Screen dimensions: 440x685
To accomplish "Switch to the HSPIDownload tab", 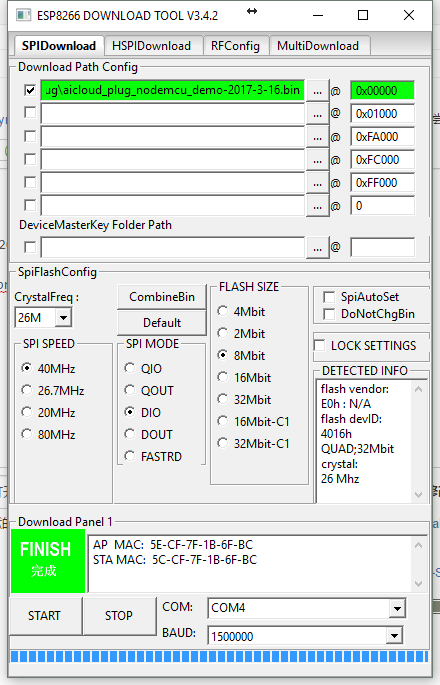I will point(152,46).
